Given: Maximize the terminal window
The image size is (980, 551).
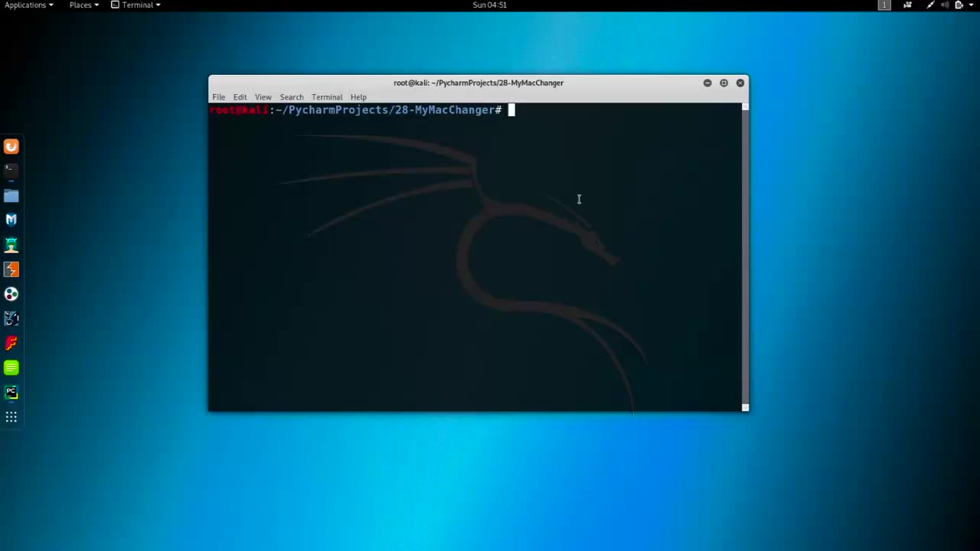Looking at the screenshot, I should [724, 83].
